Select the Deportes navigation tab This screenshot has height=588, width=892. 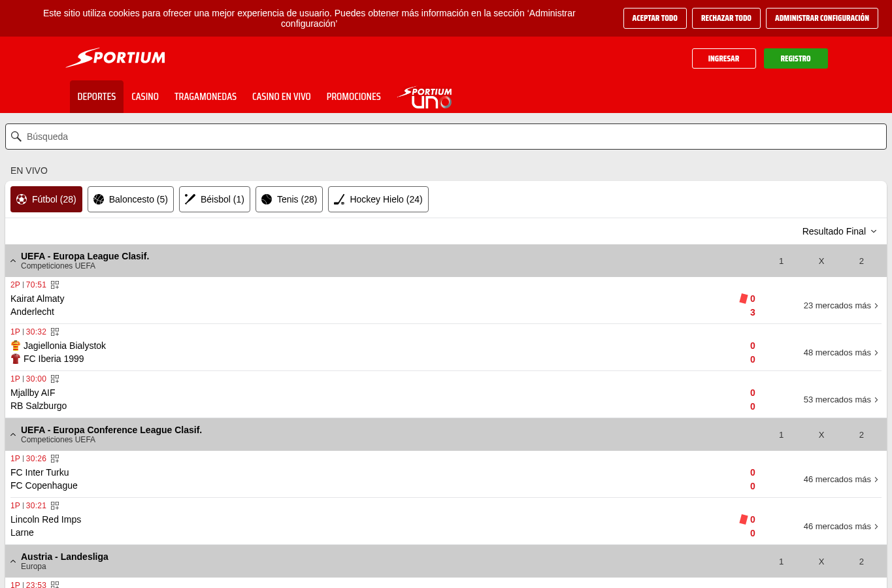point(97,97)
